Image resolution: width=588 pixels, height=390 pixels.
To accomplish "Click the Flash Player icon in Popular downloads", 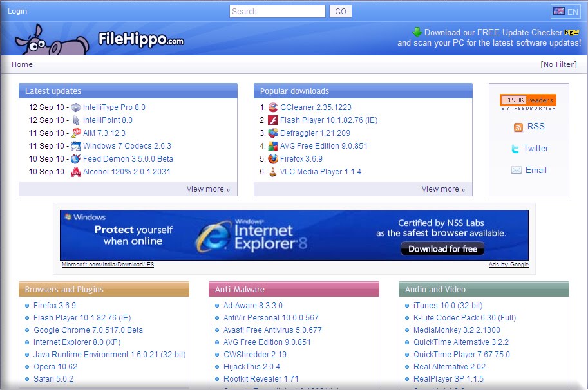I will (273, 120).
